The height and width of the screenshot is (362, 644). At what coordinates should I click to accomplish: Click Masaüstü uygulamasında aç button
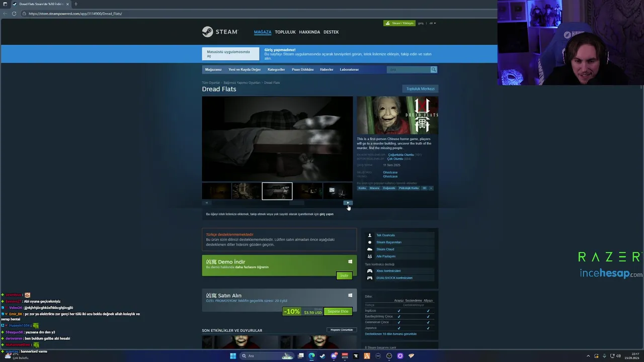230,54
